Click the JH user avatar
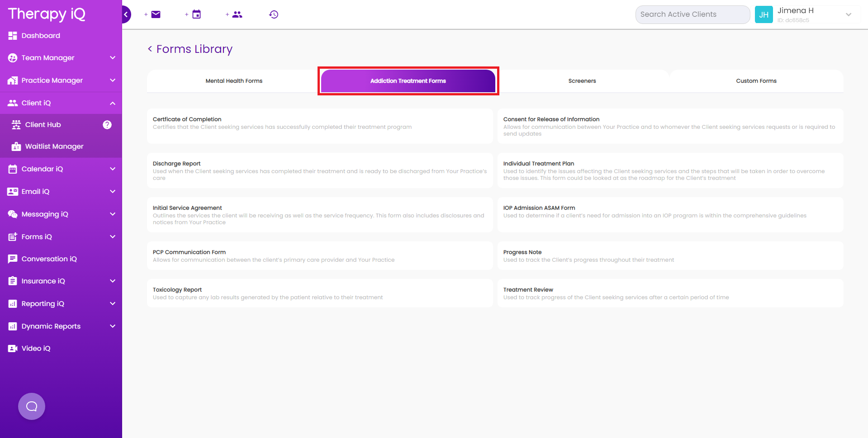The image size is (868, 438). click(764, 14)
